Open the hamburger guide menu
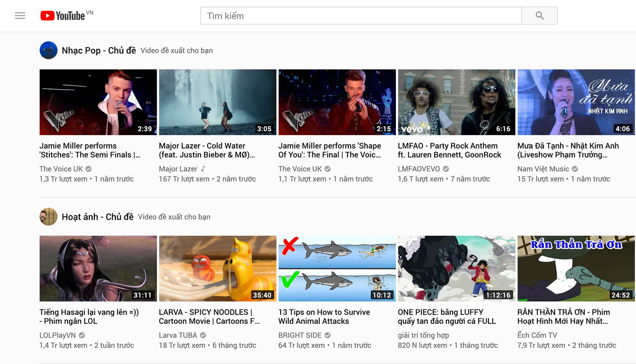This screenshot has width=636, height=364. click(20, 16)
